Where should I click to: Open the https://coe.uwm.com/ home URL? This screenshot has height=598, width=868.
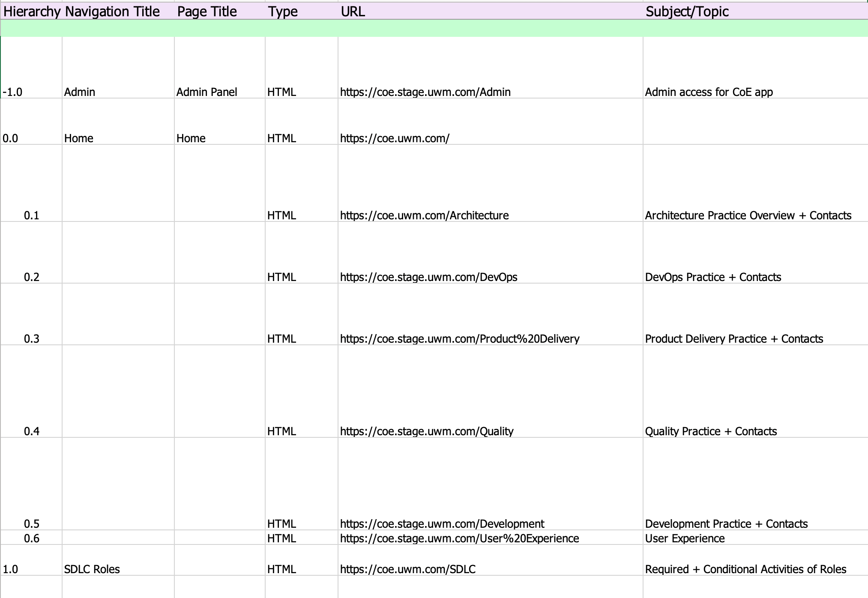(395, 138)
